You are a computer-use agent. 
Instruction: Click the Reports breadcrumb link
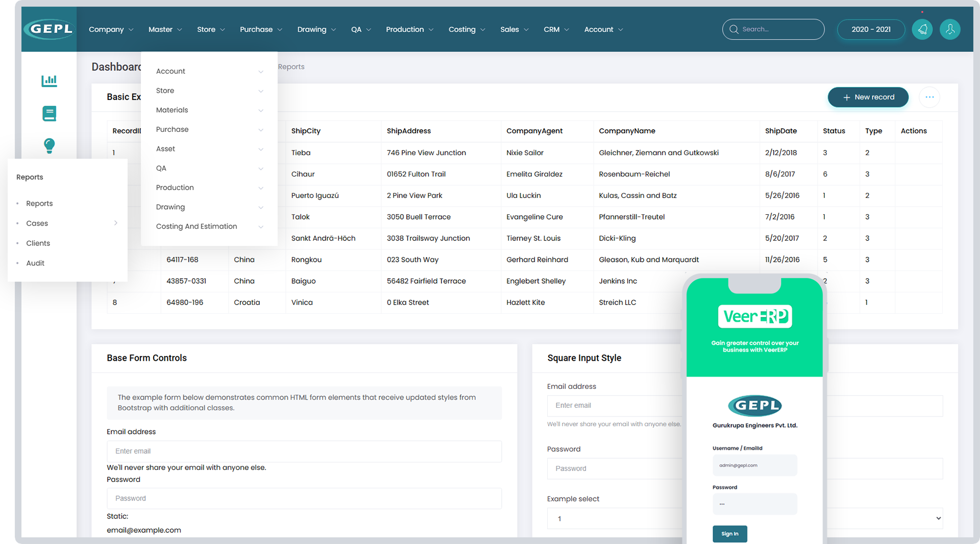(291, 66)
